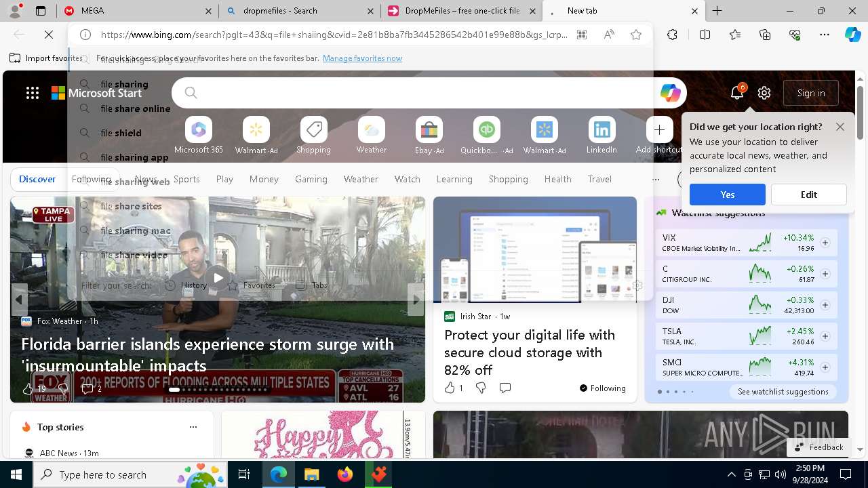Click See watchlist suggestions
Image resolution: width=868 pixels, height=488 pixels.
coord(783,392)
